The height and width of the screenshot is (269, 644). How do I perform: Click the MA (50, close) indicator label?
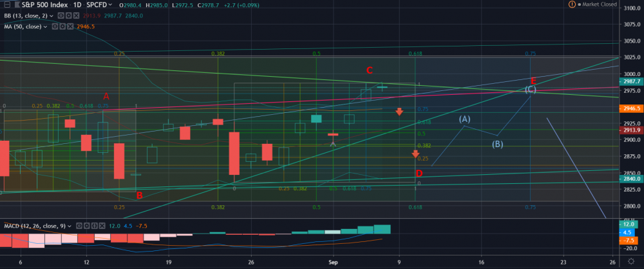pos(22,26)
